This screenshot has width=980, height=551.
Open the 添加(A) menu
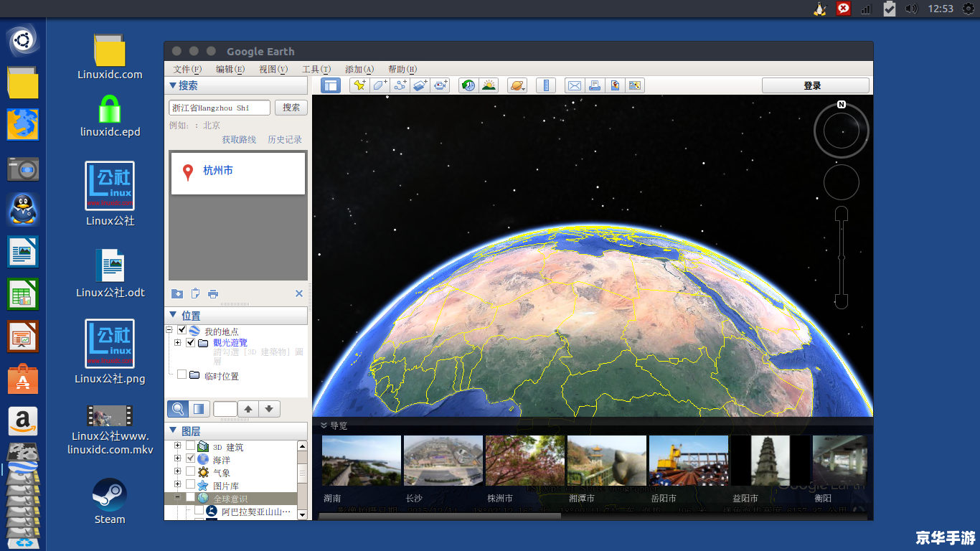tap(359, 69)
